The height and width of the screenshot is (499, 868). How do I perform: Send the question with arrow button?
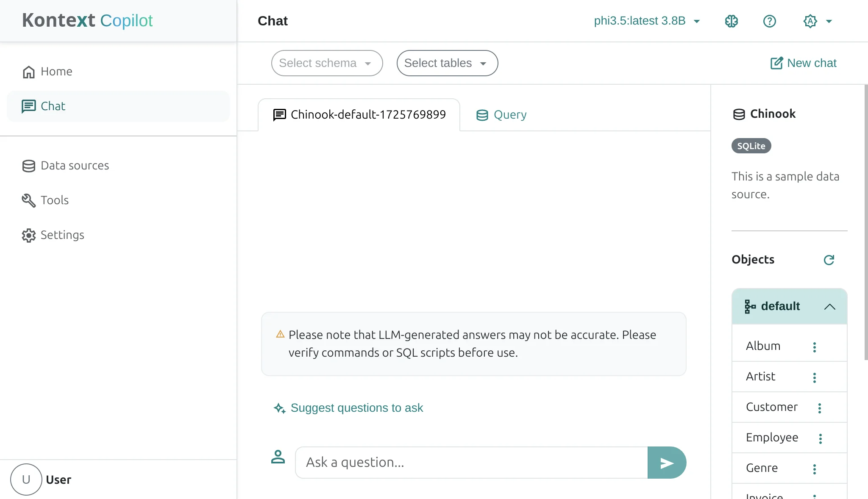coord(667,463)
